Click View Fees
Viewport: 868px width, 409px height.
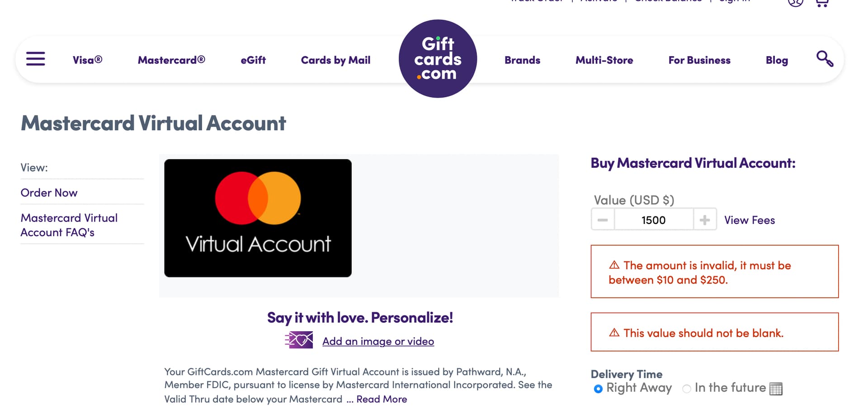point(749,220)
